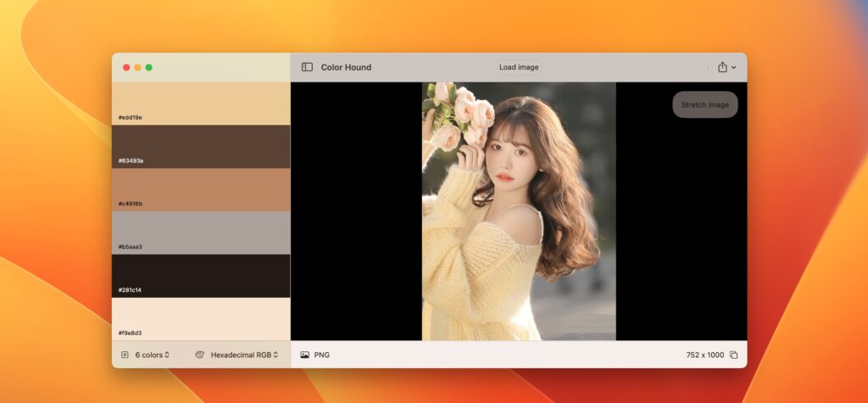Click the #edd19e hex label
Screen dimensions: 868x403
tap(130, 118)
